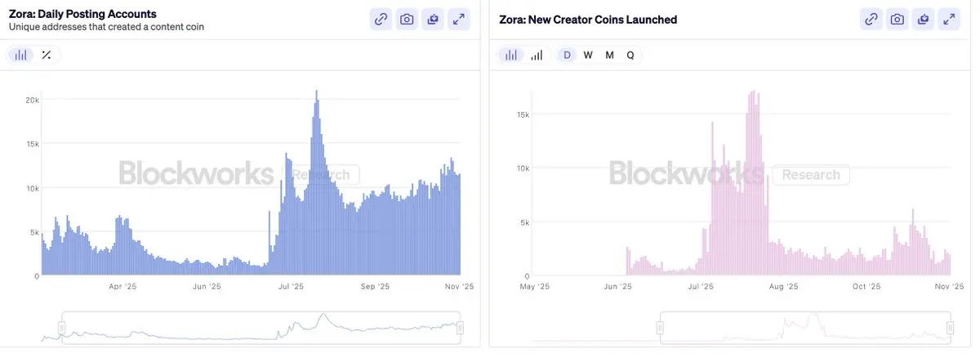
Task: Click left range handle on Creator Coins navigator
Action: click(x=660, y=327)
